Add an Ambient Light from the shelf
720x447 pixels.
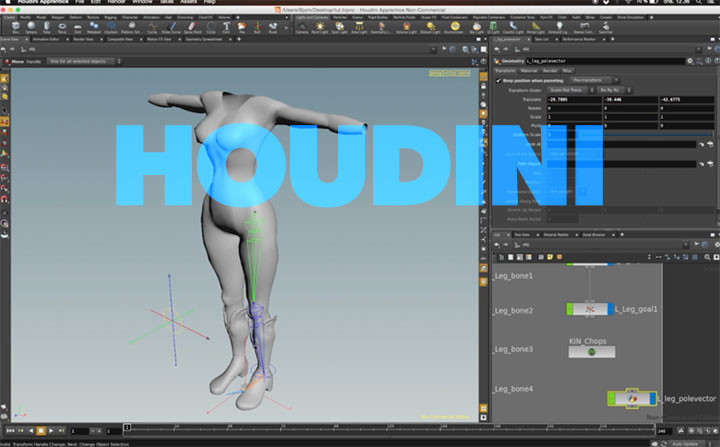[559, 28]
